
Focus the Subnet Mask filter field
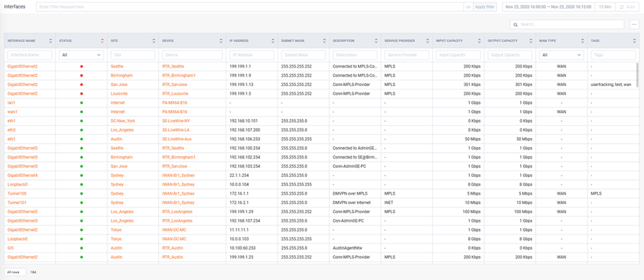pyautogui.click(x=304, y=55)
